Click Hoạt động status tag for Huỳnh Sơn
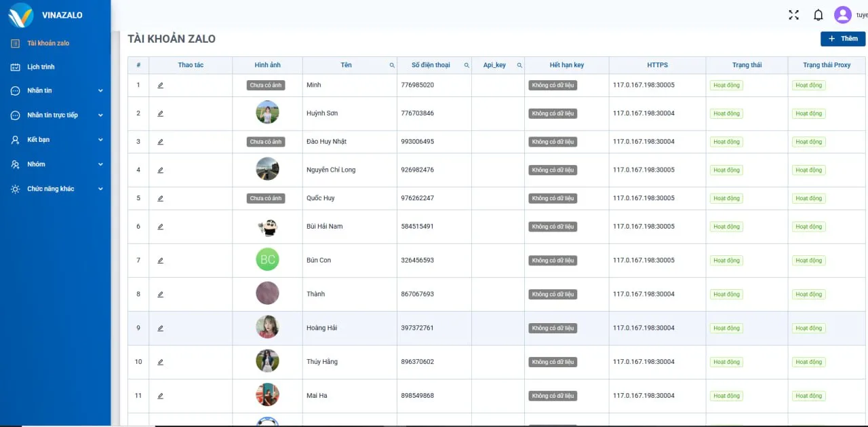Screen dimensions: 868x427 point(726,114)
